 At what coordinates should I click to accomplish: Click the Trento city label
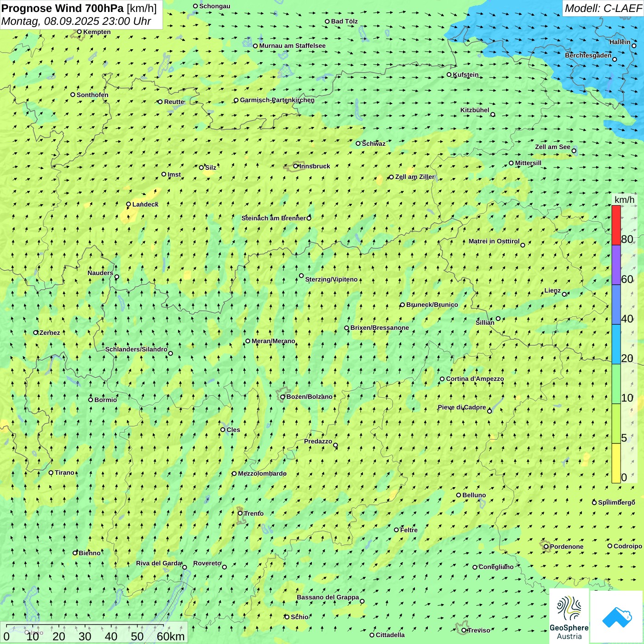click(x=254, y=513)
